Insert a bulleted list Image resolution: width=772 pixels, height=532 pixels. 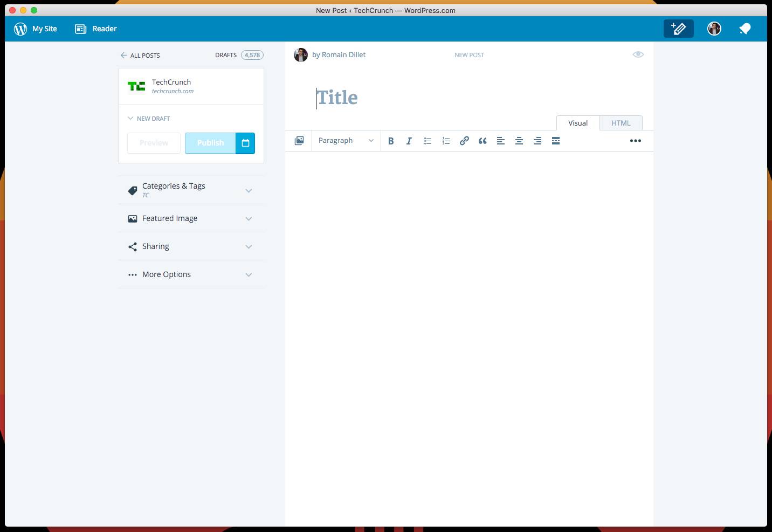pos(428,141)
